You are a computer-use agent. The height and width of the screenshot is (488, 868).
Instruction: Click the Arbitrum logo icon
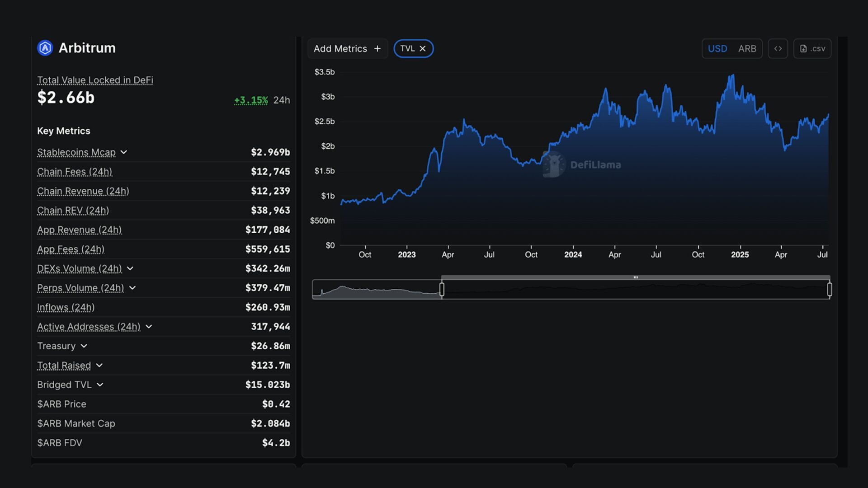[x=45, y=48]
